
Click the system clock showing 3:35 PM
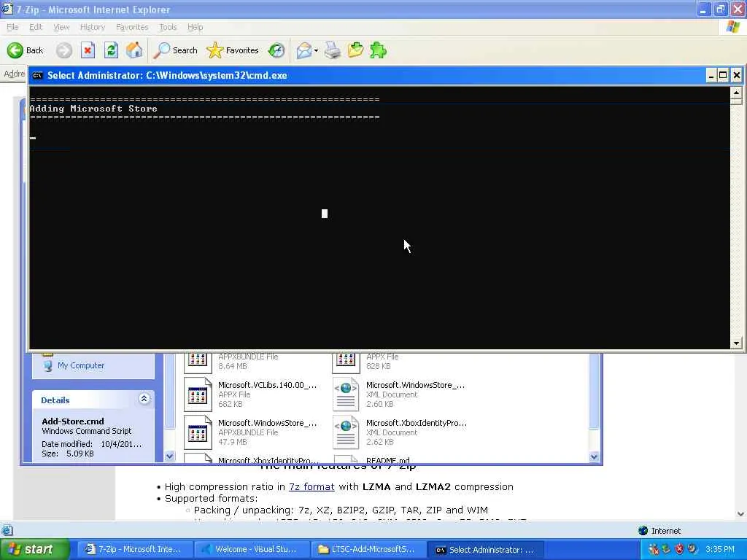tap(720, 549)
